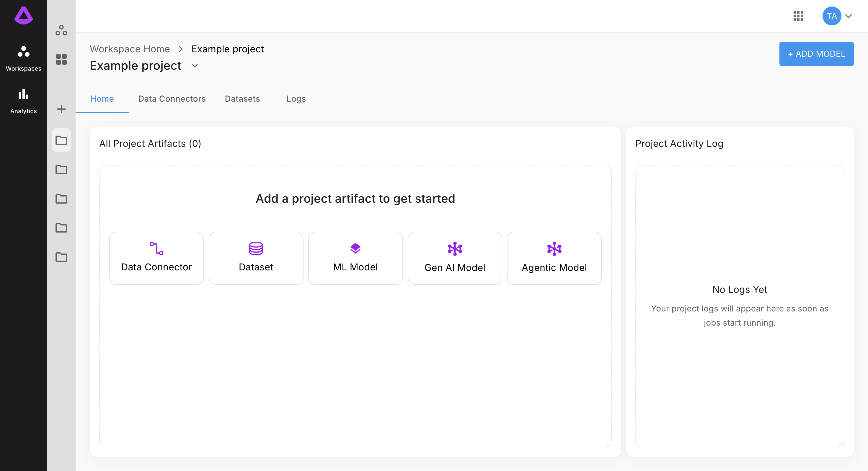Switch to the Datasets tab
The width and height of the screenshot is (868, 471).
[x=242, y=99]
